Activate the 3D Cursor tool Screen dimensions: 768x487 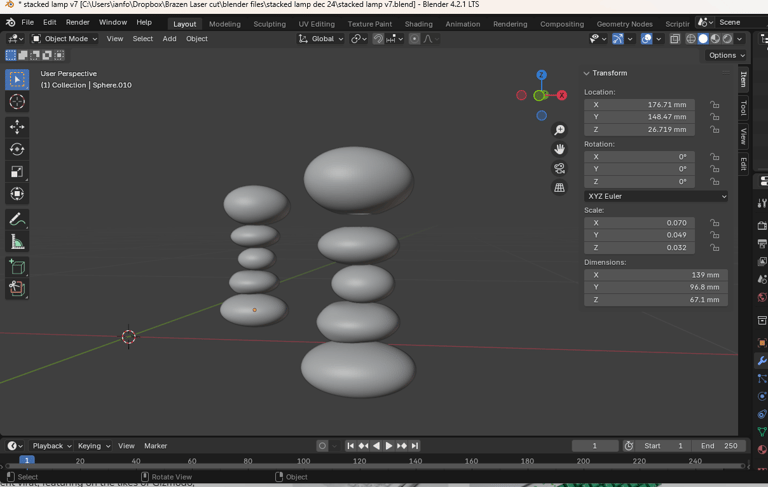point(17,102)
